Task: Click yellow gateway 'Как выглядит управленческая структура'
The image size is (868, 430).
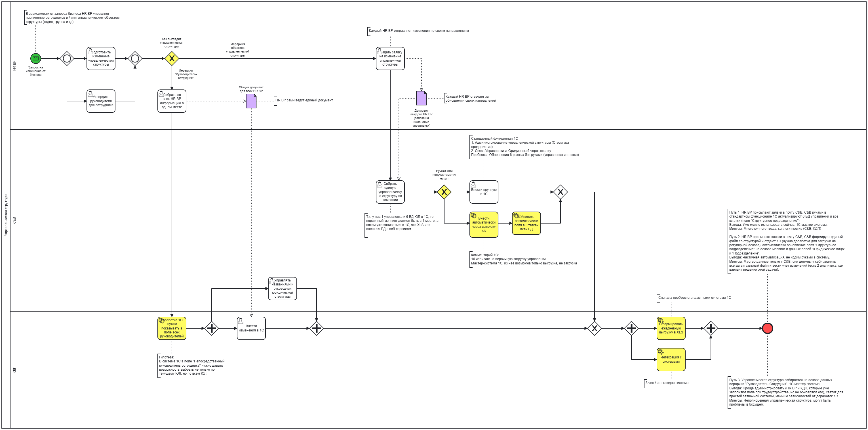Action: [x=172, y=59]
